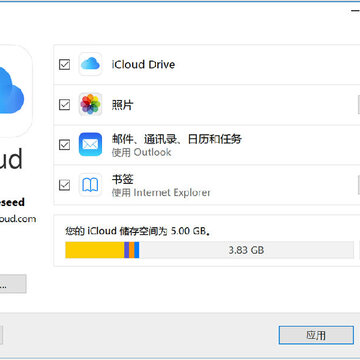Click the 邮件、通讯录、日历和任务 label
The height and width of the screenshot is (360, 360).
(x=177, y=139)
